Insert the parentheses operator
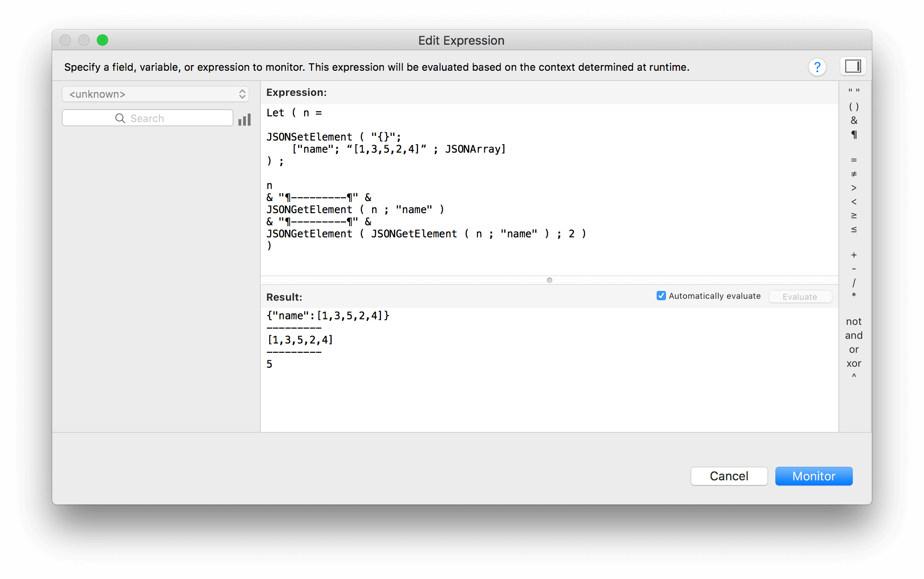 tap(854, 106)
